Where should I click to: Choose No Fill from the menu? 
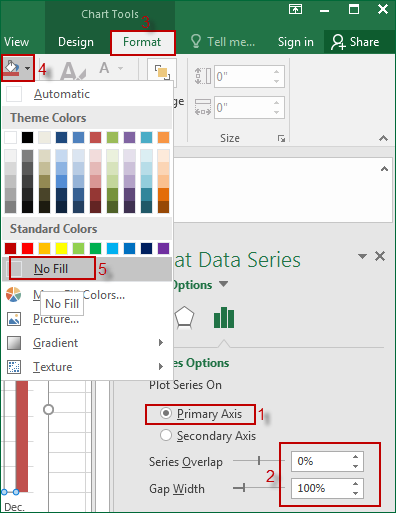point(87,269)
